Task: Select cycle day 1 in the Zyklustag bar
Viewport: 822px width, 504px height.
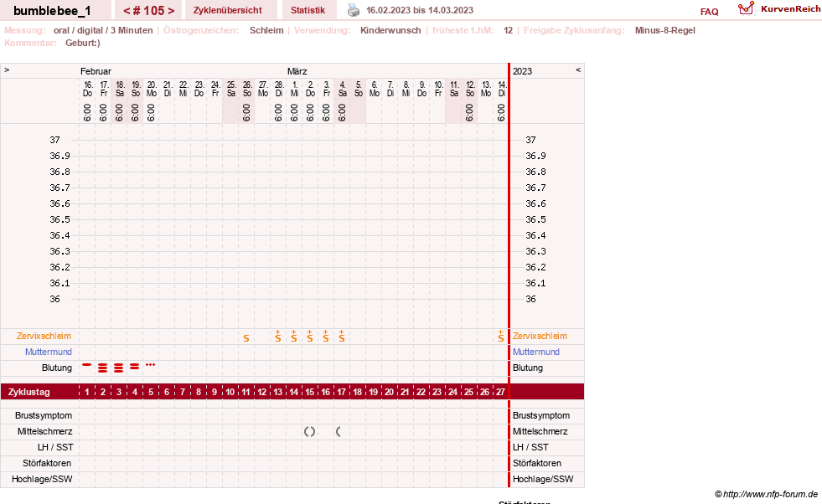Action: [x=87, y=392]
